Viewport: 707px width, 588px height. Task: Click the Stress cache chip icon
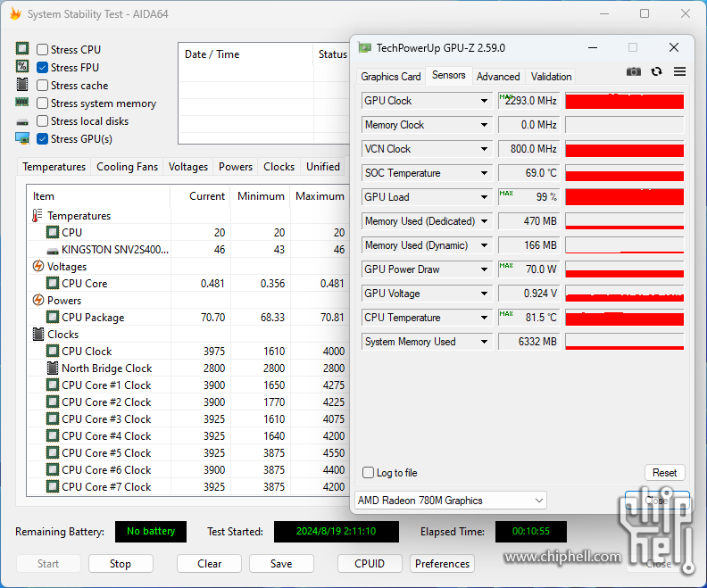point(22,84)
